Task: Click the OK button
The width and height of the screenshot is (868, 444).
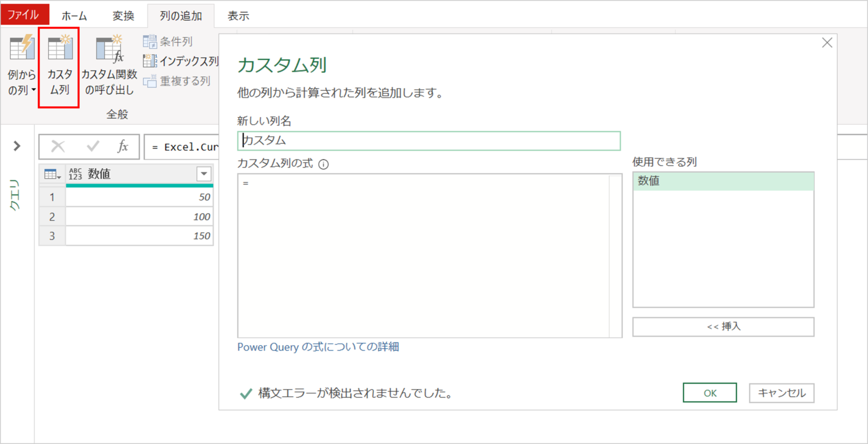Action: coord(710,393)
